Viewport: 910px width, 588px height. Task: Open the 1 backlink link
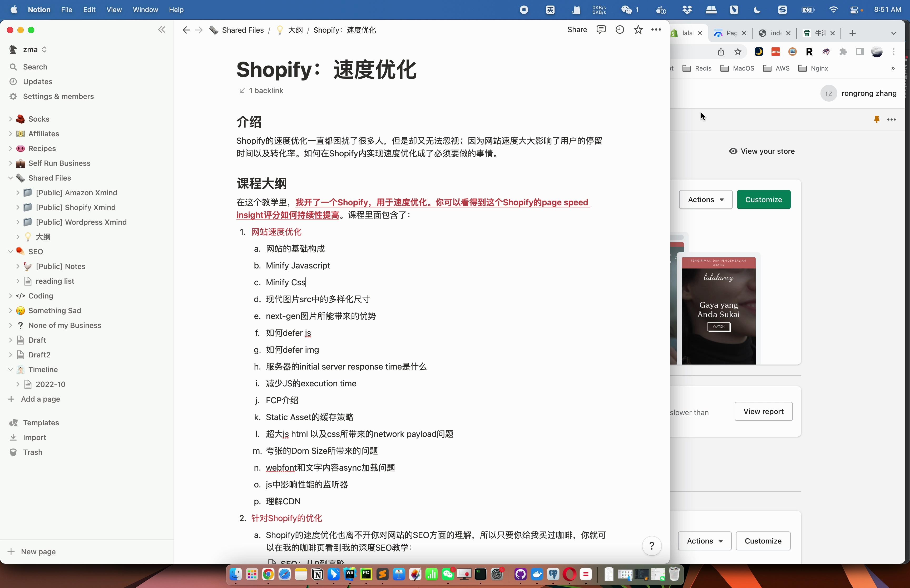point(261,91)
